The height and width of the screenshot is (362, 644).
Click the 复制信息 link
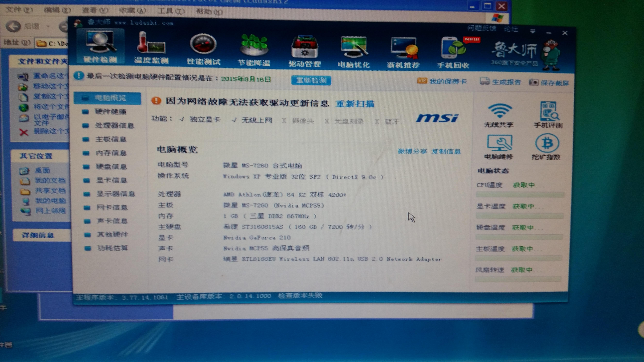click(x=446, y=151)
